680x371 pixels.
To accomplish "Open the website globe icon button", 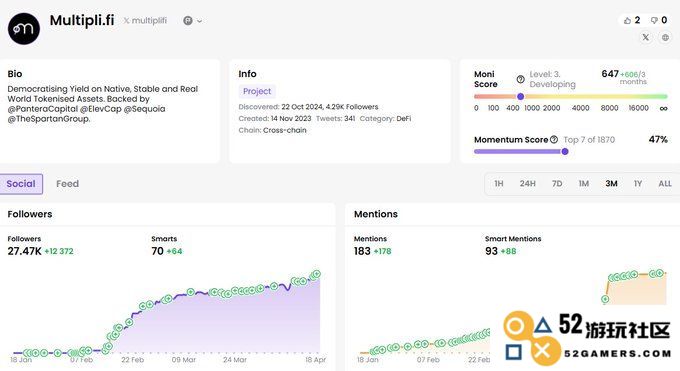I will pos(665,37).
